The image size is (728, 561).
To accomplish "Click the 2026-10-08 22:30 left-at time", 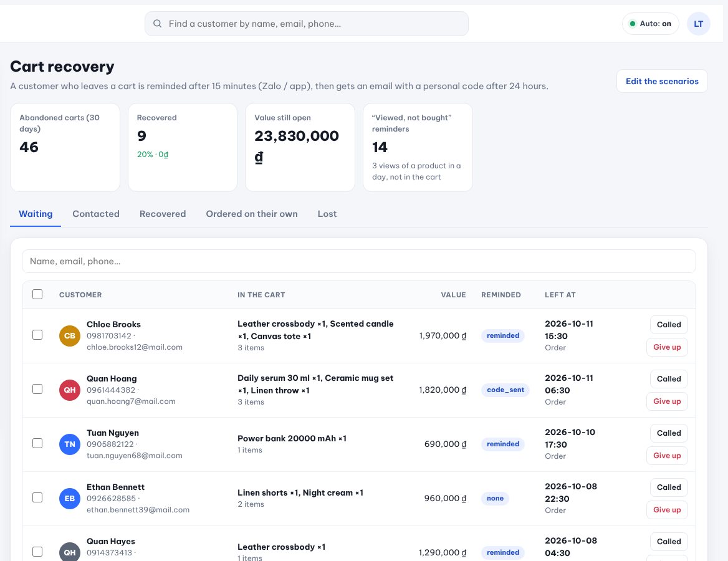I will [x=570, y=492].
